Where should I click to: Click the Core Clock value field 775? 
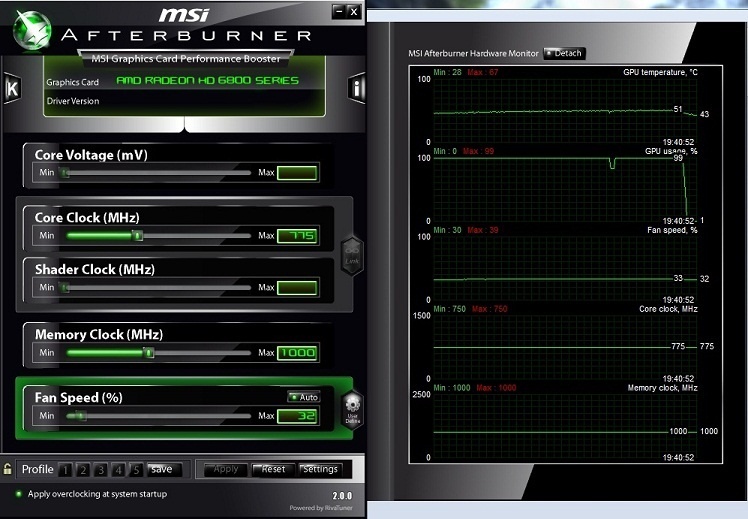point(297,236)
